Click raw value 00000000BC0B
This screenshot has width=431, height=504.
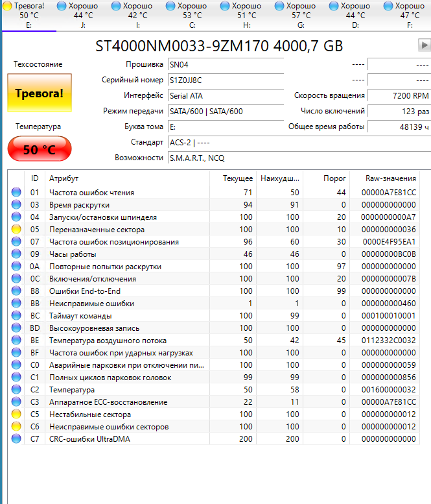point(389,254)
